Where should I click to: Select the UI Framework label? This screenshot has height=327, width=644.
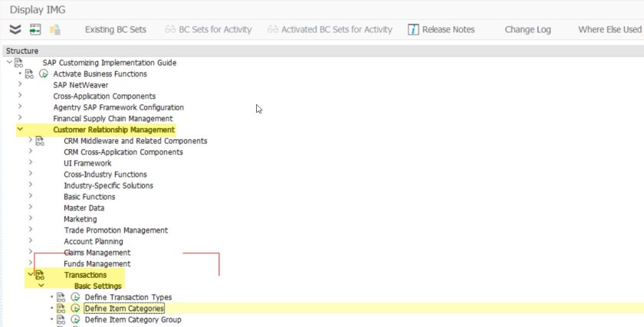[x=87, y=163]
